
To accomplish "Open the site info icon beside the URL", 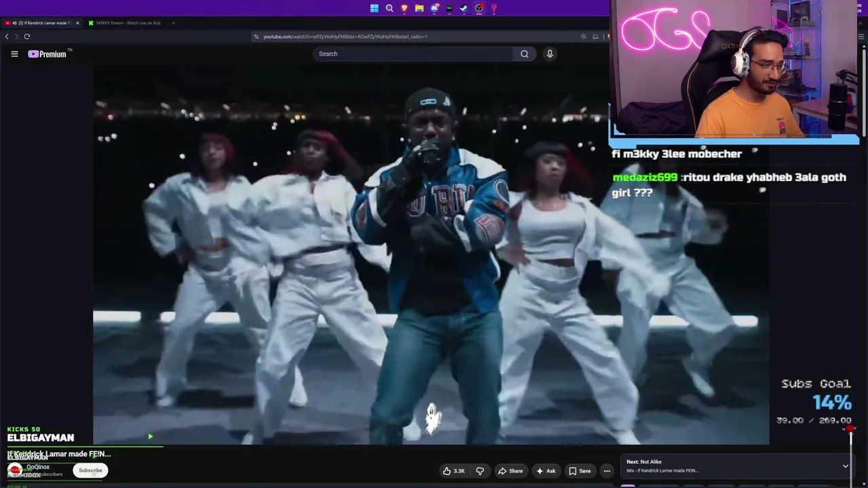I will click(x=256, y=37).
